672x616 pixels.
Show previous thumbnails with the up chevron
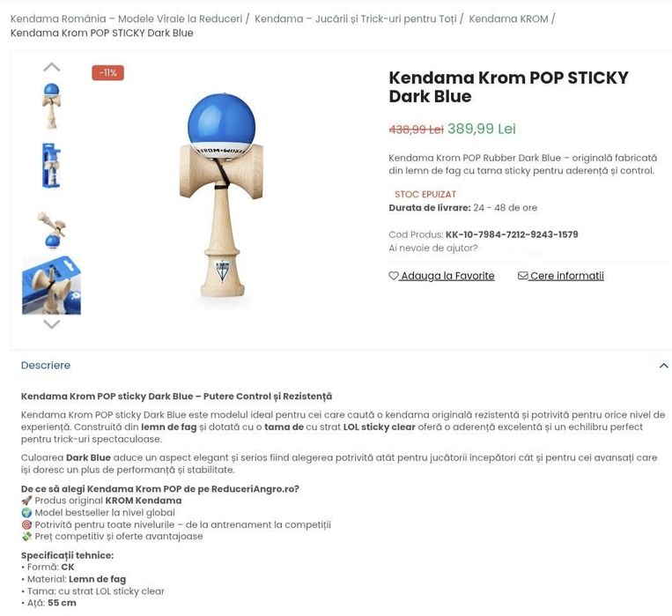(52, 67)
